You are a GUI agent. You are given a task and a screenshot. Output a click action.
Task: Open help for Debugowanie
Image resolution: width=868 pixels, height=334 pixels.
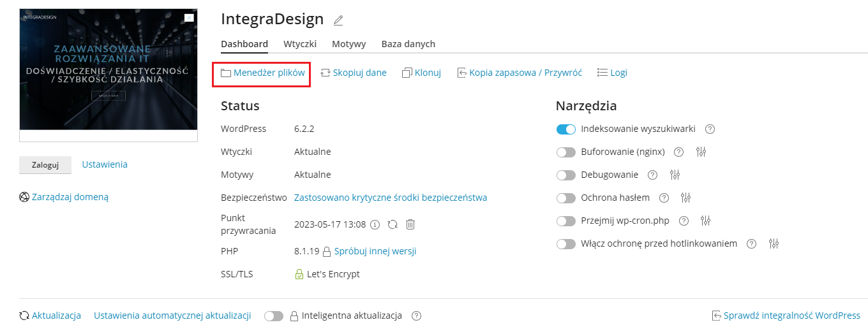[x=652, y=175]
